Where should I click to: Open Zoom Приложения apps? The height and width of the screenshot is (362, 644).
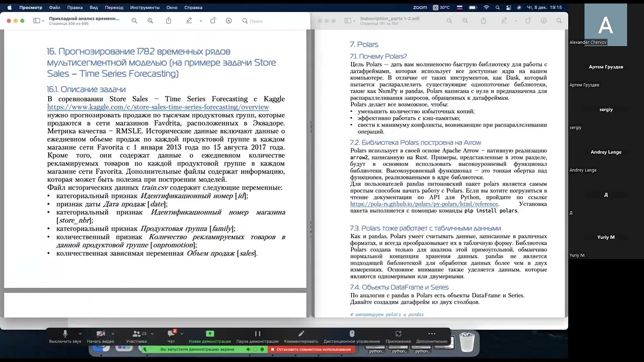(398, 337)
